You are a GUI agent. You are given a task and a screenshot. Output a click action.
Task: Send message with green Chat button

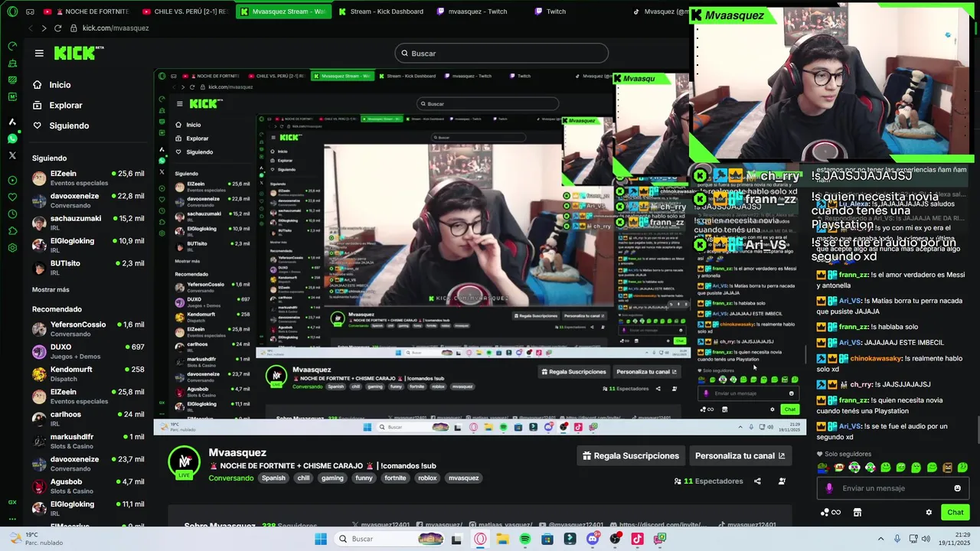point(955,513)
